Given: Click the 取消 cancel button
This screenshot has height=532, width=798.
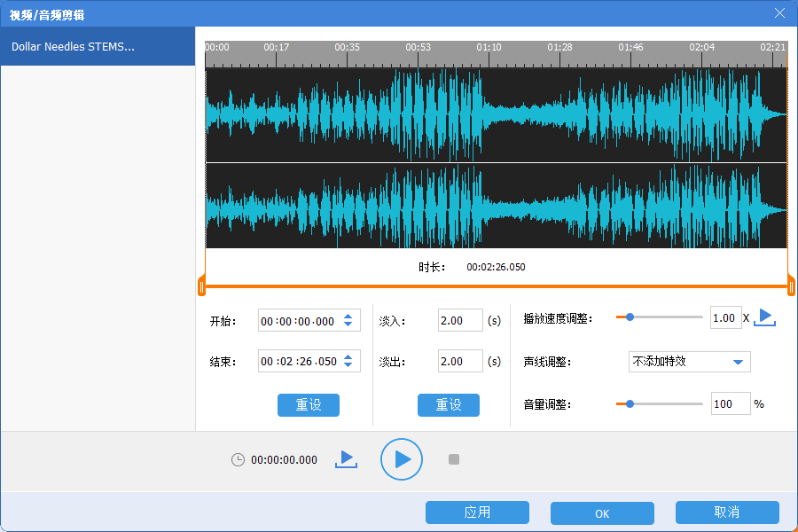Looking at the screenshot, I should (x=727, y=512).
